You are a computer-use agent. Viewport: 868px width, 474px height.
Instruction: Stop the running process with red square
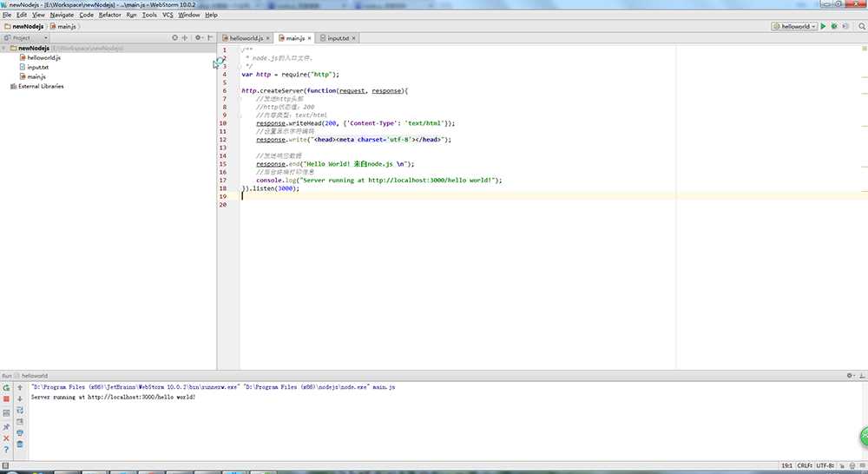(6, 398)
